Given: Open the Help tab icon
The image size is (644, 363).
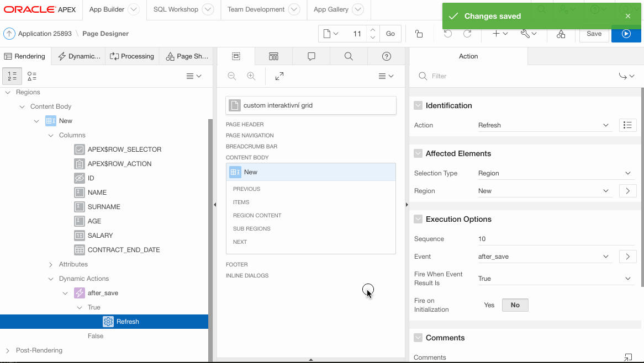Looking at the screenshot, I should 387,56.
